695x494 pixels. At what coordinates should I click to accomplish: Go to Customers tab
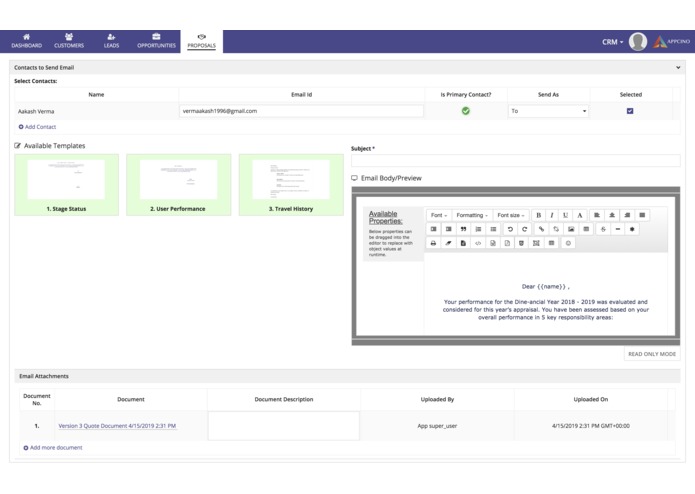[69, 41]
